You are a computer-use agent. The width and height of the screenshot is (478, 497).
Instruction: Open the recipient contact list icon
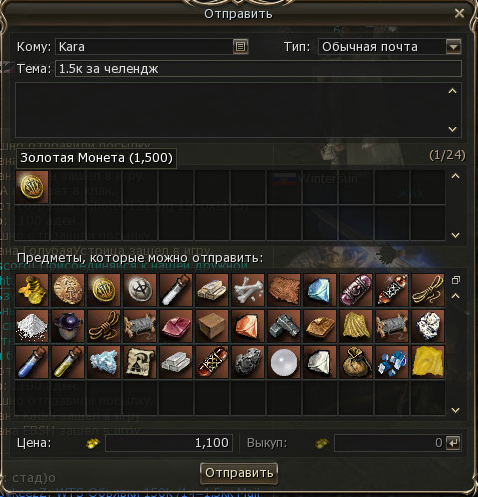(x=240, y=47)
